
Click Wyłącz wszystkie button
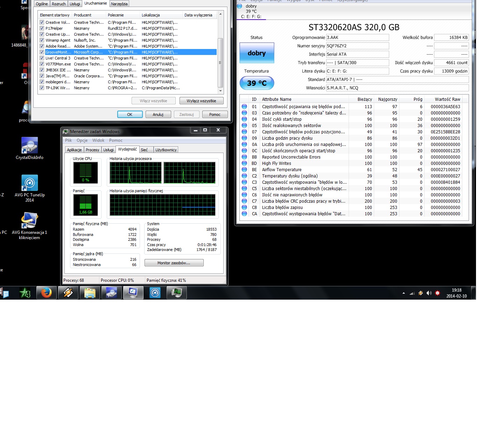coord(201,101)
